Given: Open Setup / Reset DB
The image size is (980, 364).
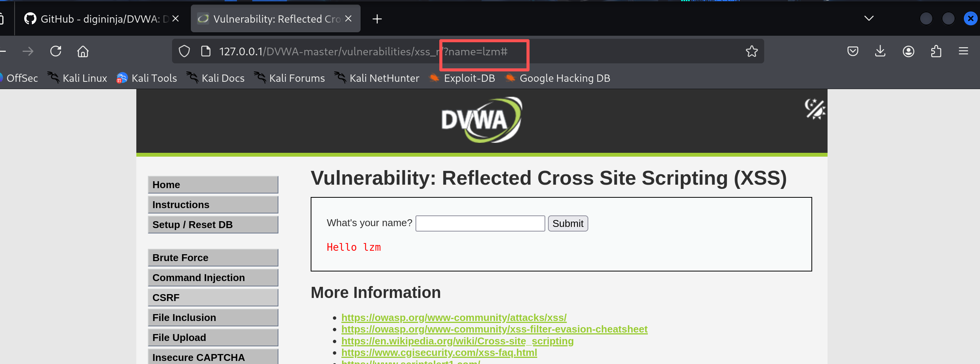Looking at the screenshot, I should coord(213,225).
